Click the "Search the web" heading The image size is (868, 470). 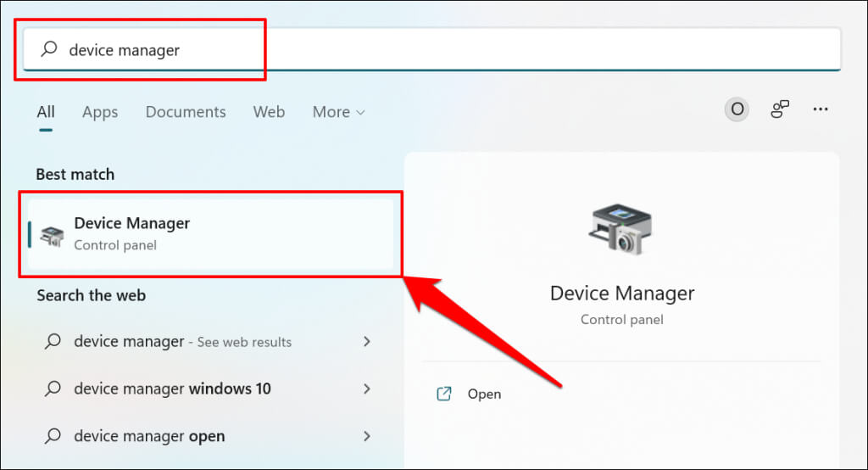tap(92, 295)
